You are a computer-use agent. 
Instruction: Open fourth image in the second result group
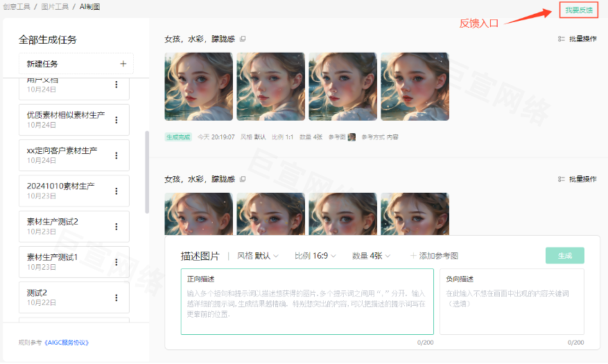tap(415, 214)
